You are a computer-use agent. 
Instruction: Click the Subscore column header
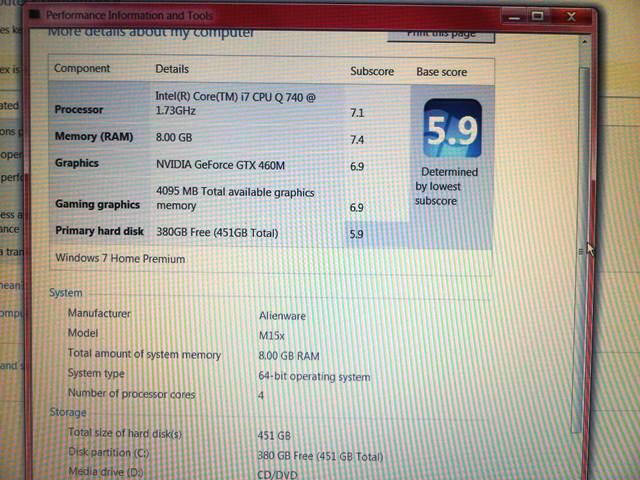(372, 71)
